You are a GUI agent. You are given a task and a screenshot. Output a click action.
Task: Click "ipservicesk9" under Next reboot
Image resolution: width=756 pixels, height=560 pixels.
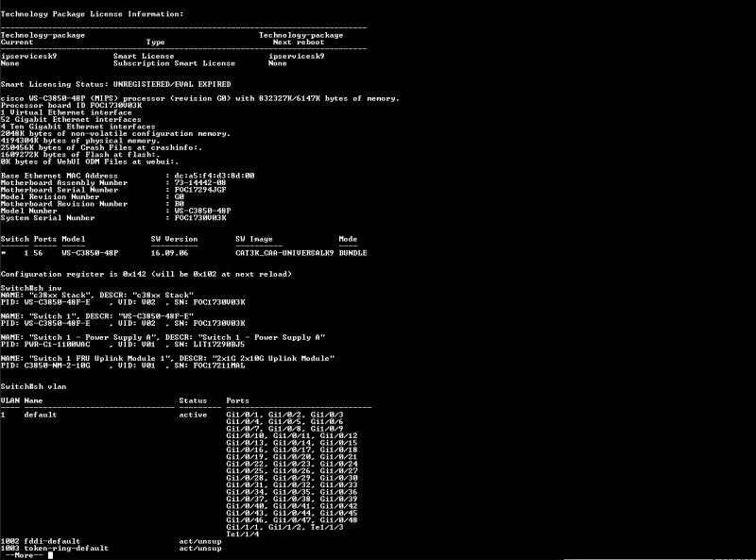[x=297, y=57]
